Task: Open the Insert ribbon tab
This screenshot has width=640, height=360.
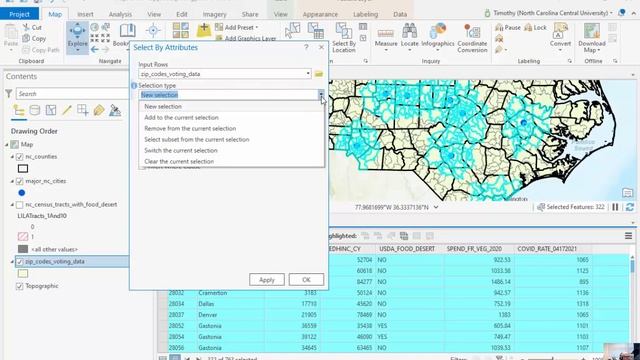Action: tap(85, 14)
